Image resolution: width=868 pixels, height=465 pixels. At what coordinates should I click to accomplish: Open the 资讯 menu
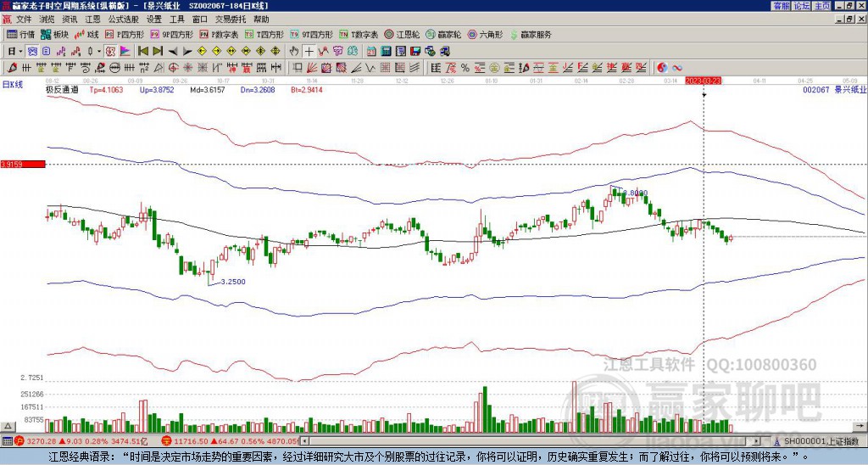[70, 20]
